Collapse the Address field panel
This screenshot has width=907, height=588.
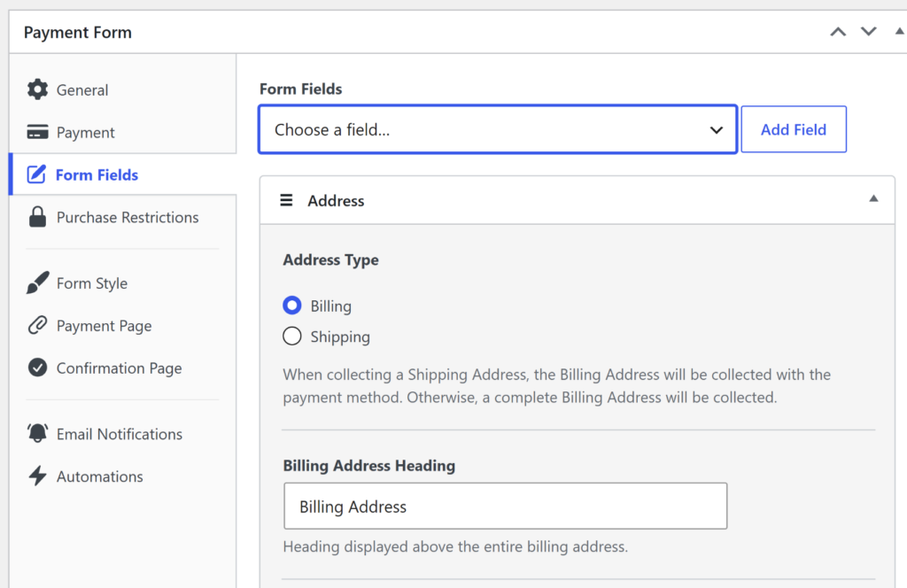tap(873, 199)
